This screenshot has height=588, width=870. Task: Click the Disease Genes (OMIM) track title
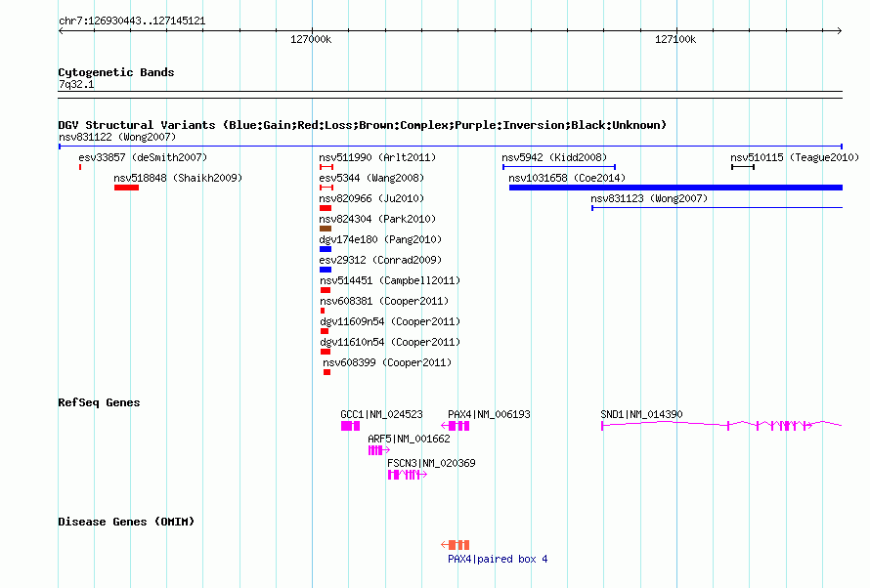tap(126, 522)
